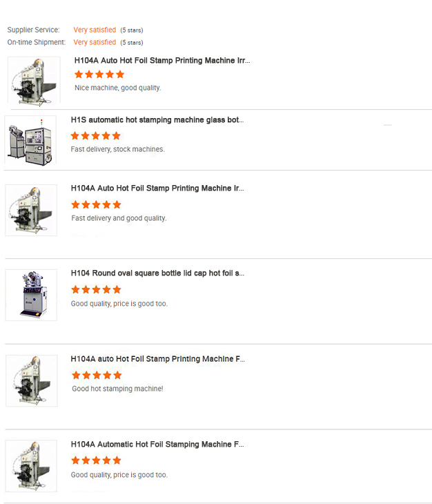
Task: Open H104A Automatic Hot Foil Stamping Machine F... link
Action: point(157,445)
